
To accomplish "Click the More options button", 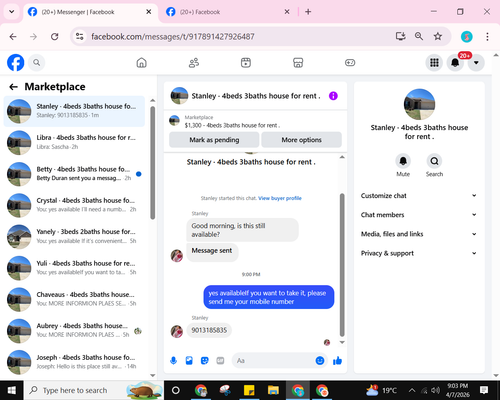I will (x=301, y=140).
